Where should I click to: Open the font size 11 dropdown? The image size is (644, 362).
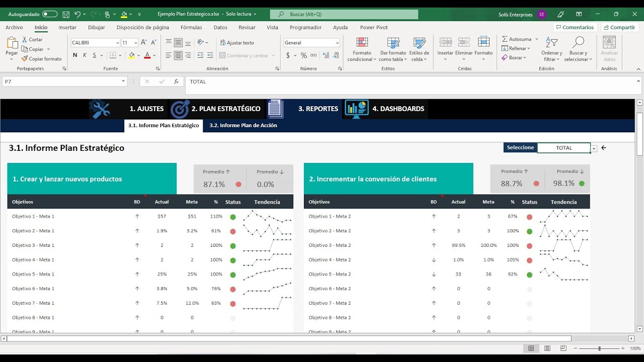[137, 43]
